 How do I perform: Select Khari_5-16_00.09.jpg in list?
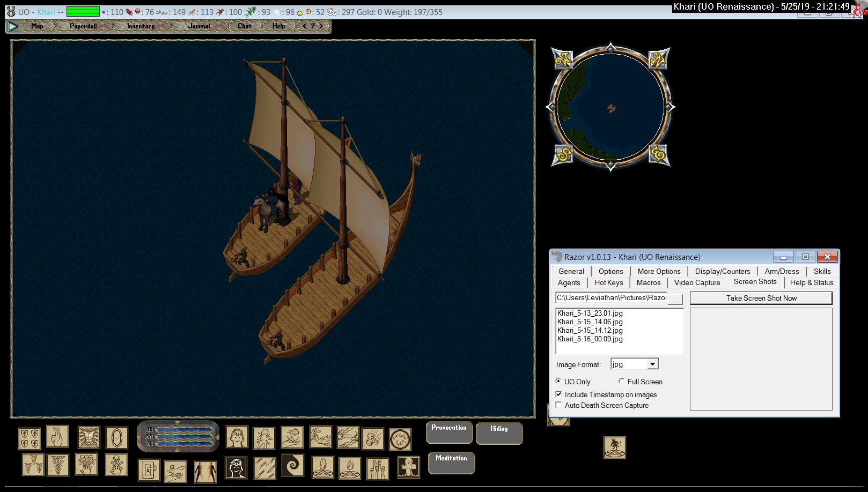pyautogui.click(x=590, y=339)
